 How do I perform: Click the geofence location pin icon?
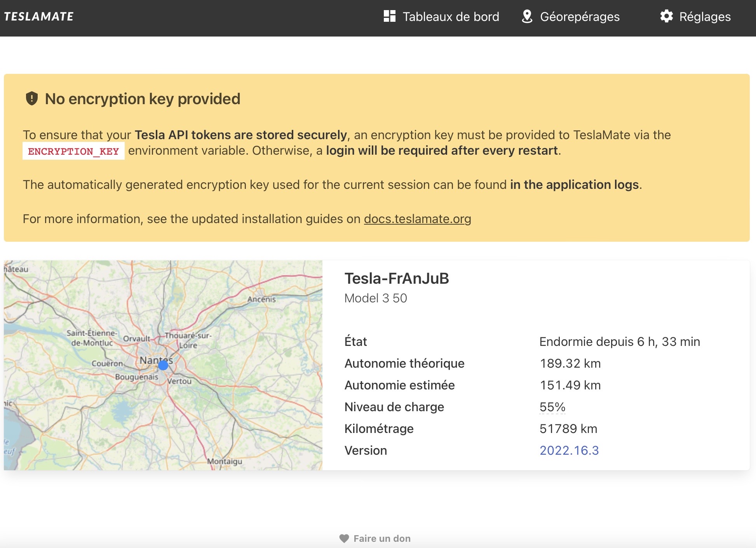[x=527, y=16]
